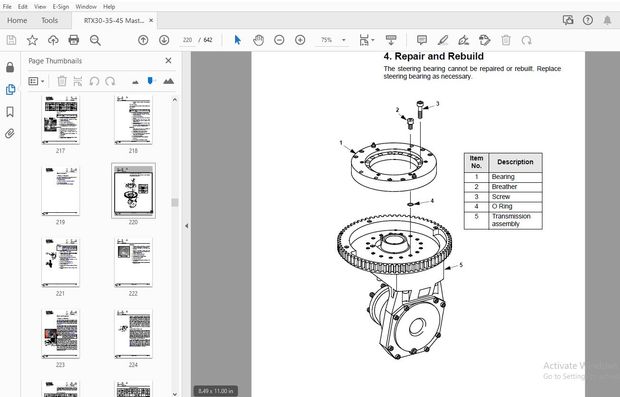
Task: Click the page number field showing 220
Action: [187, 40]
